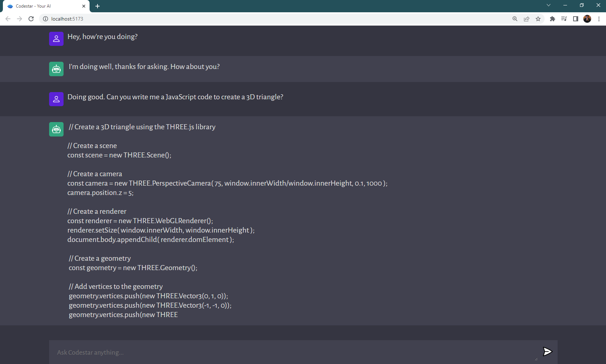Click the 'const renderer = new THREE.WebGLRenderer();' line
Screen dimensions: 606x364
140,221
